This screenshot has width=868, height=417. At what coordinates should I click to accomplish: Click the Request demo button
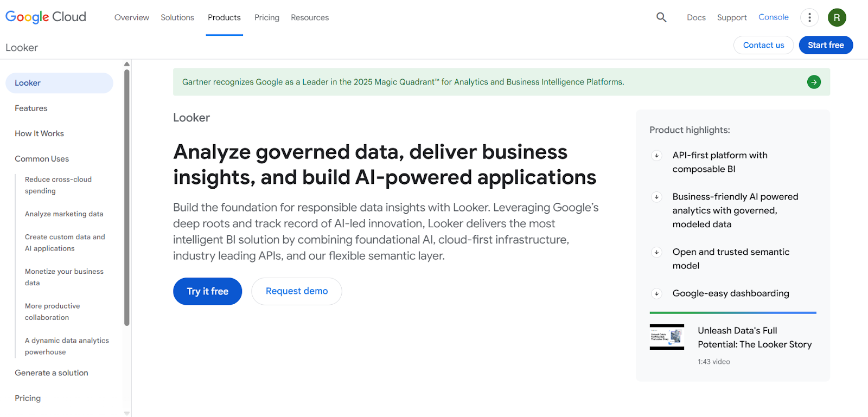click(296, 291)
